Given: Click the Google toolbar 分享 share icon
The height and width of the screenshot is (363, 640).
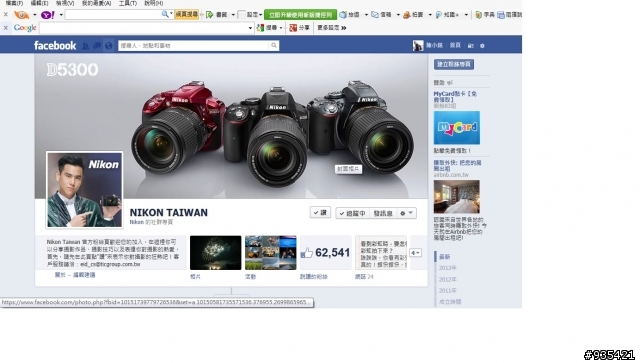Looking at the screenshot, I should tap(293, 28).
